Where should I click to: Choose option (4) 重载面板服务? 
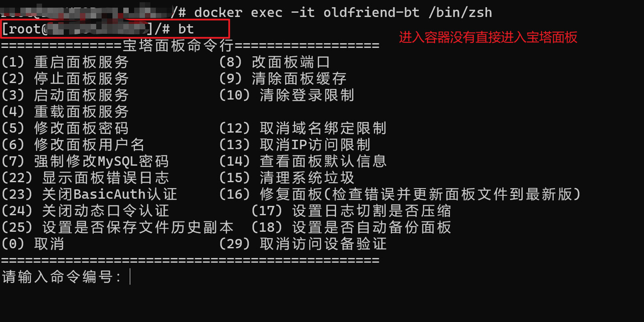(65, 111)
